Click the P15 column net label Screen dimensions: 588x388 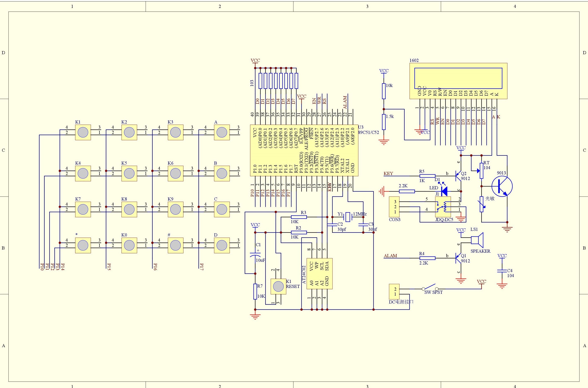click(109, 267)
